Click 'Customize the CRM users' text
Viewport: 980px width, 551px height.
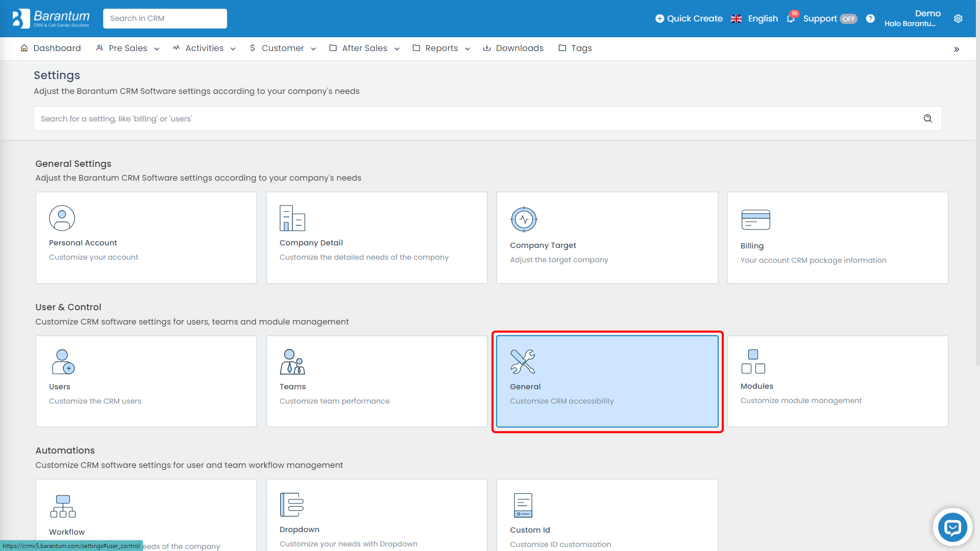pyautogui.click(x=95, y=401)
